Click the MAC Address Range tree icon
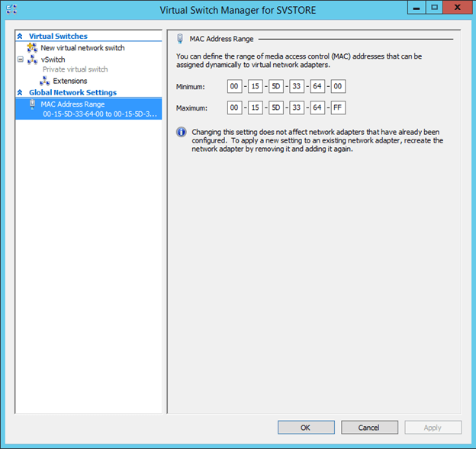 (32, 104)
